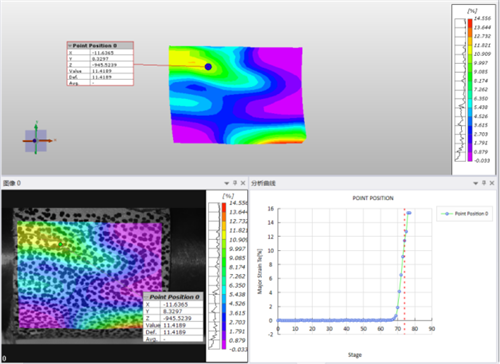Open the 分析曲线 panel options dropdown

pyautogui.click(x=476, y=183)
